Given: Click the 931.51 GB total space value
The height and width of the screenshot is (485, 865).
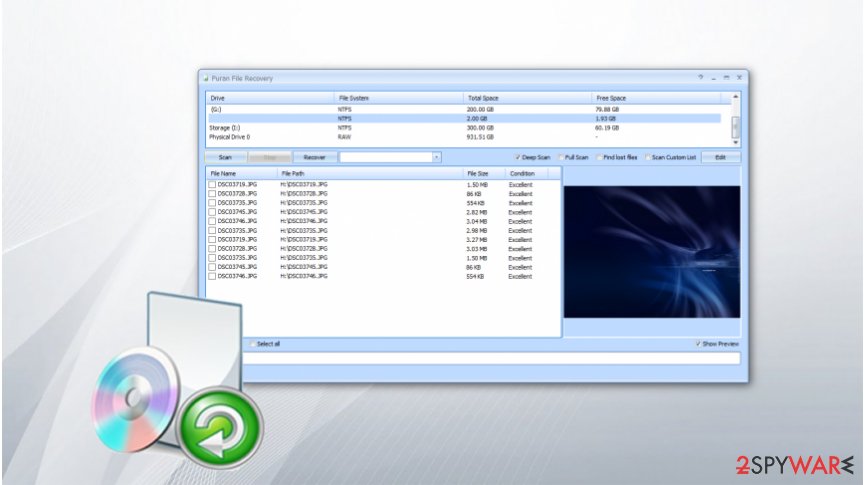Looking at the screenshot, I should pyautogui.click(x=480, y=137).
